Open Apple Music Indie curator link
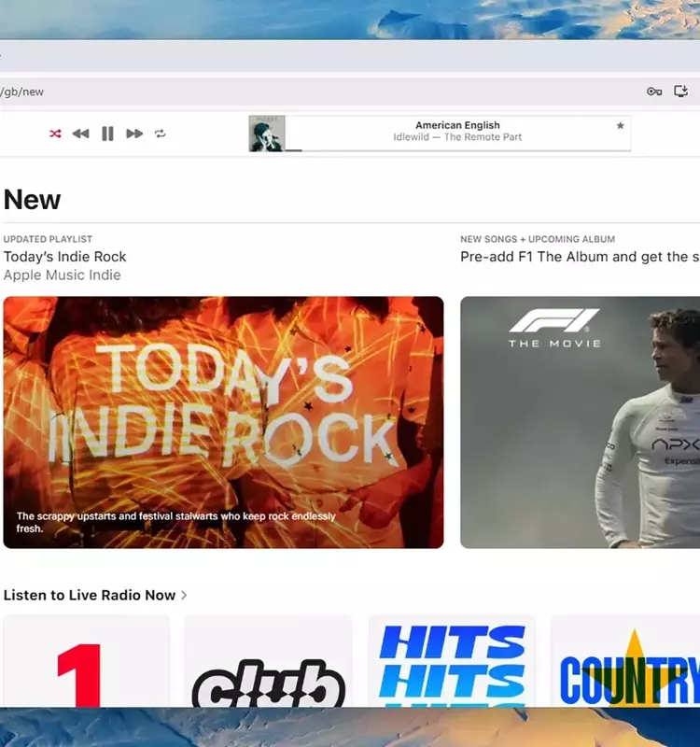The width and height of the screenshot is (700, 747). click(62, 275)
